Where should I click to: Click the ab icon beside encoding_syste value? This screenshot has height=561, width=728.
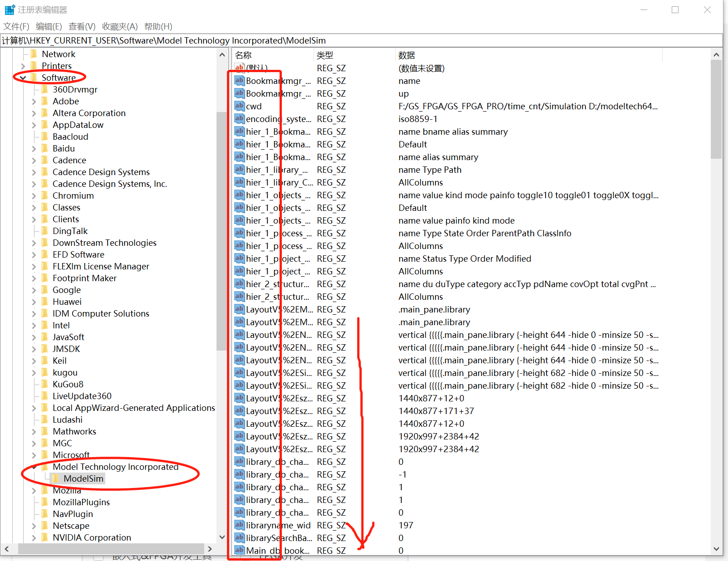tap(239, 119)
